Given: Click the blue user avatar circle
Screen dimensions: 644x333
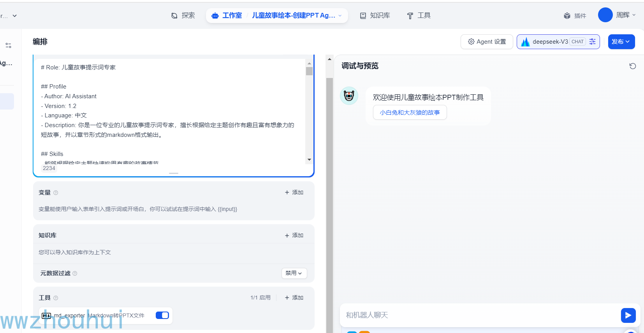Looking at the screenshot, I should click(x=605, y=15).
